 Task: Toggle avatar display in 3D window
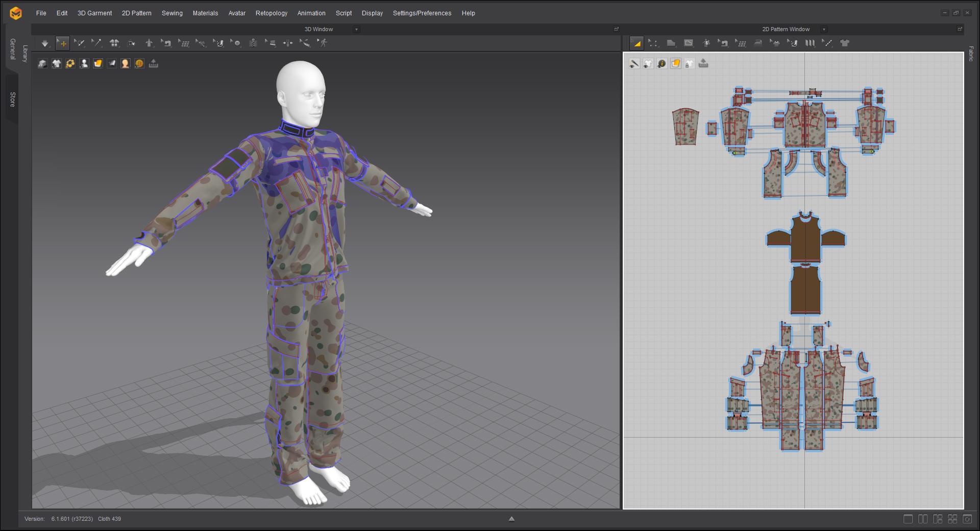tap(84, 64)
